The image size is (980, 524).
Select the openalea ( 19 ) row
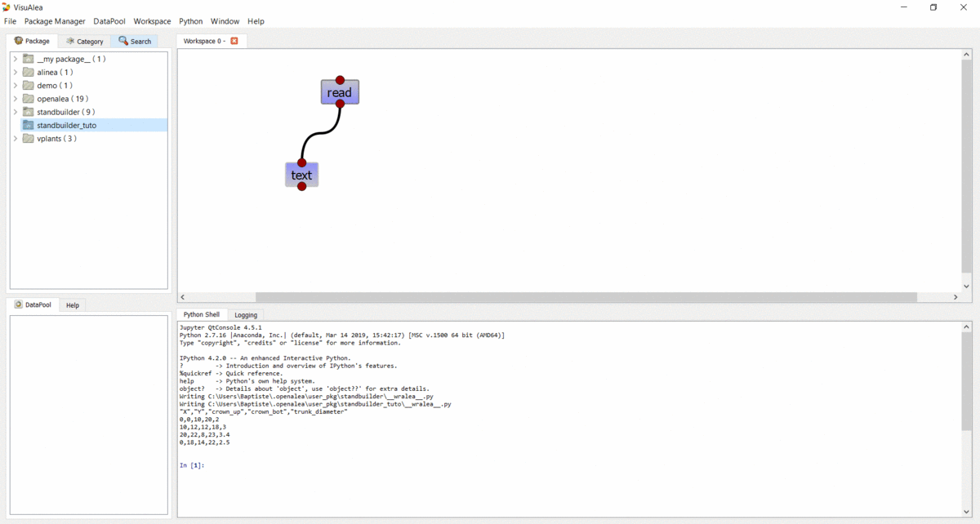pyautogui.click(x=89, y=99)
